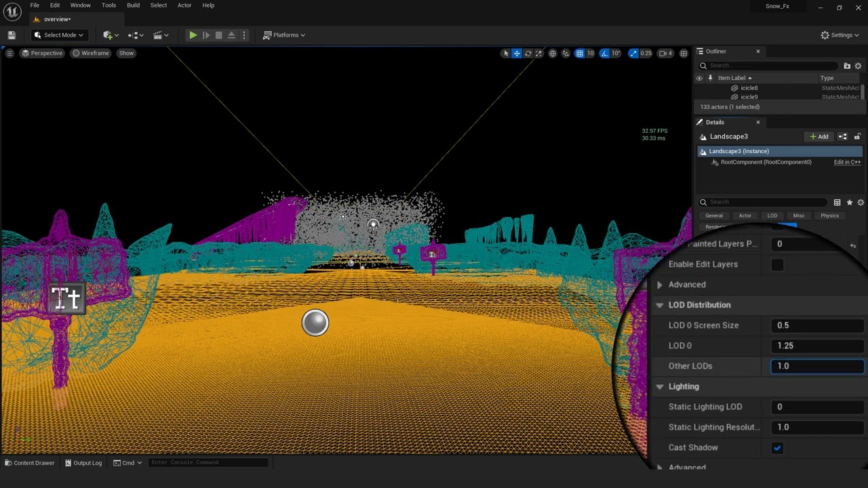Open the scale snap 0.25 value
Image resolution: width=868 pixels, height=488 pixels.
click(646, 54)
